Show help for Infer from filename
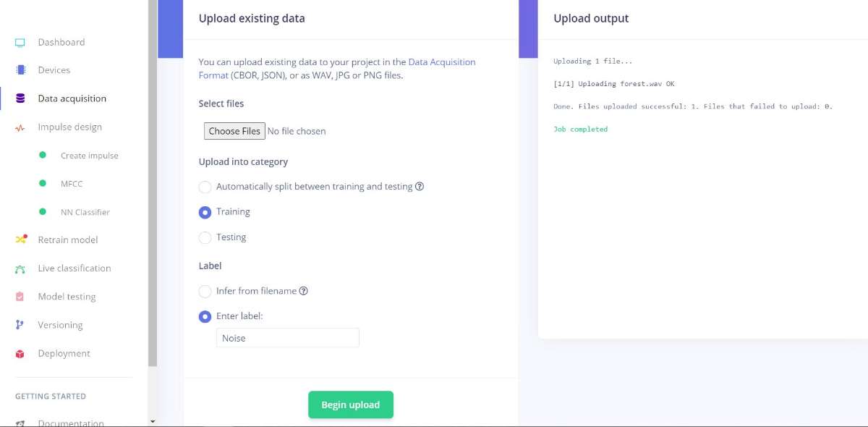Viewport: 868px width, 427px height. [304, 291]
